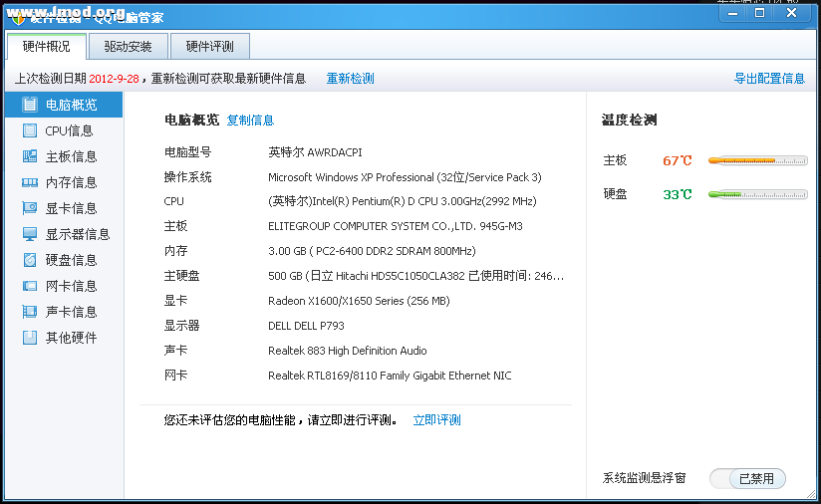Select 电脑概览 in the sidebar

point(64,105)
